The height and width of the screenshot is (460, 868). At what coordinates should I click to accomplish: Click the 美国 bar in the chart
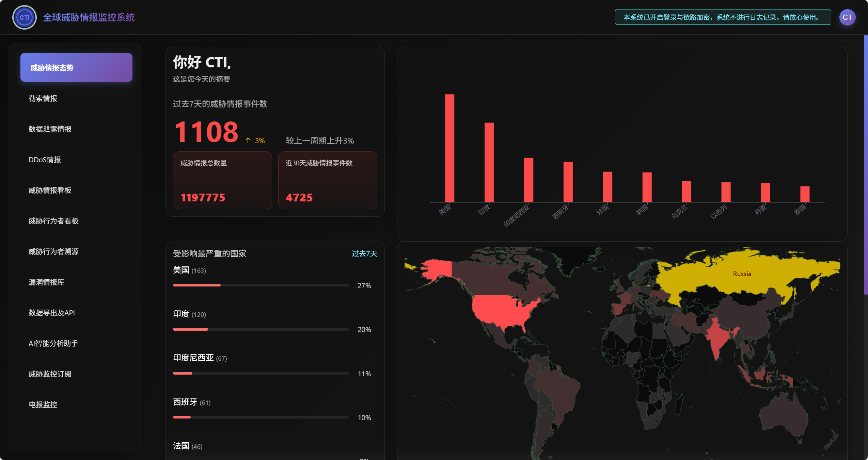tap(449, 148)
